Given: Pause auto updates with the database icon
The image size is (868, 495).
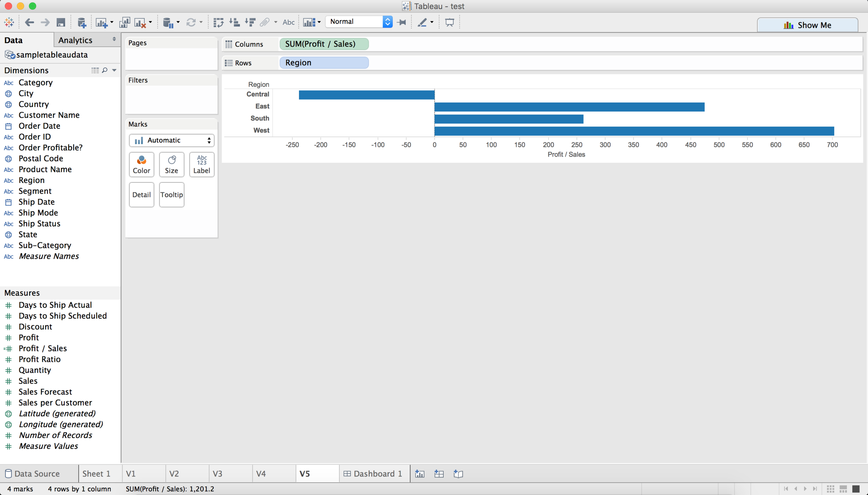Looking at the screenshot, I should coord(168,23).
